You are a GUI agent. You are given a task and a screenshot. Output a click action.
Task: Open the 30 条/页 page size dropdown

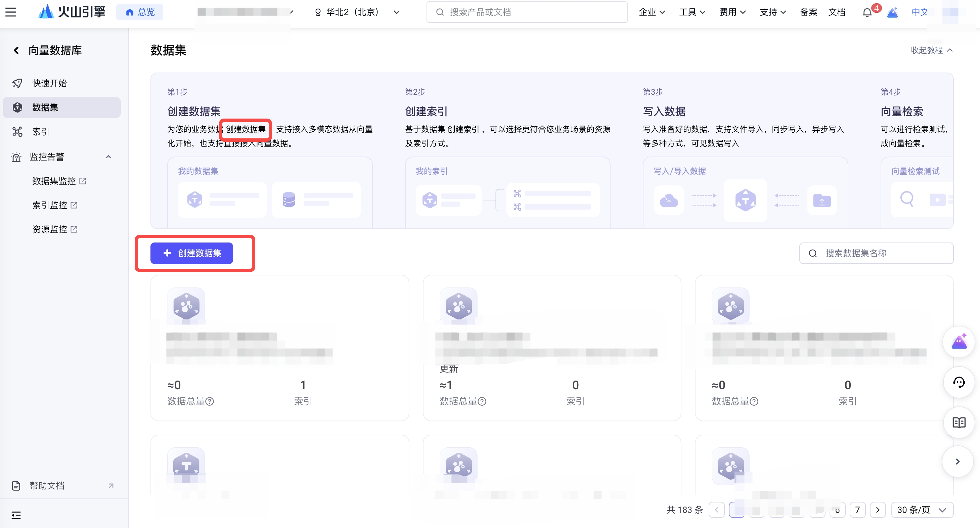(922, 510)
